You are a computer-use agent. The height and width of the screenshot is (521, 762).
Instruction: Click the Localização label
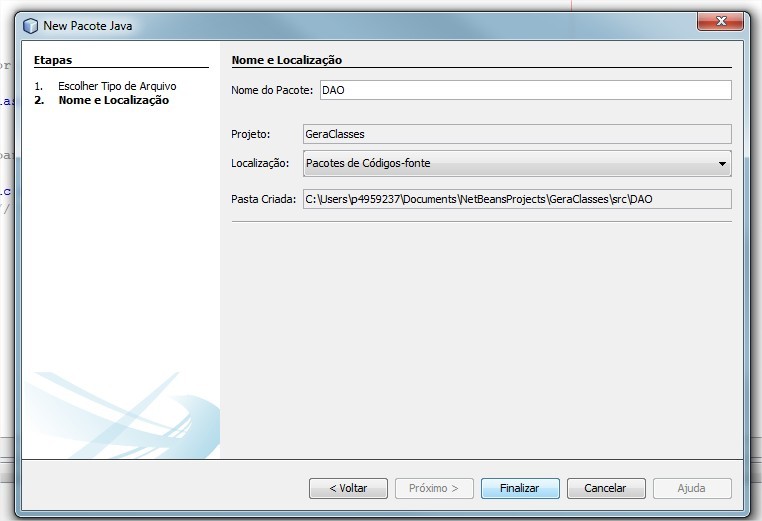260,163
